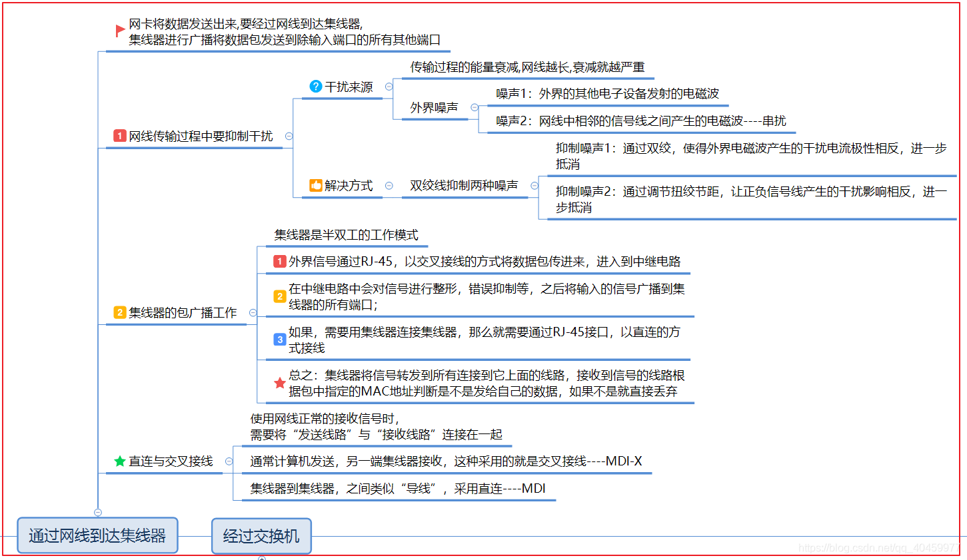Select the 外界噪声 node
The height and width of the screenshot is (560, 967).
coord(435,107)
